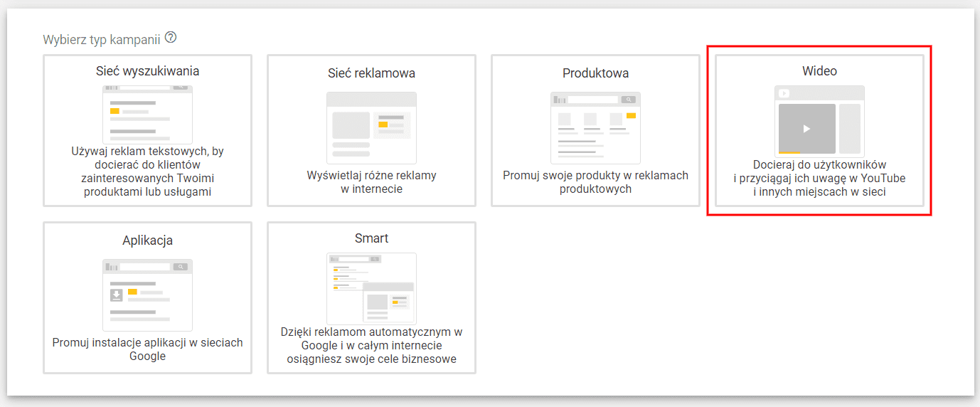
Task: Click the text 'Promuj swoje produkty w reklamach produktowych'
Action: (595, 182)
